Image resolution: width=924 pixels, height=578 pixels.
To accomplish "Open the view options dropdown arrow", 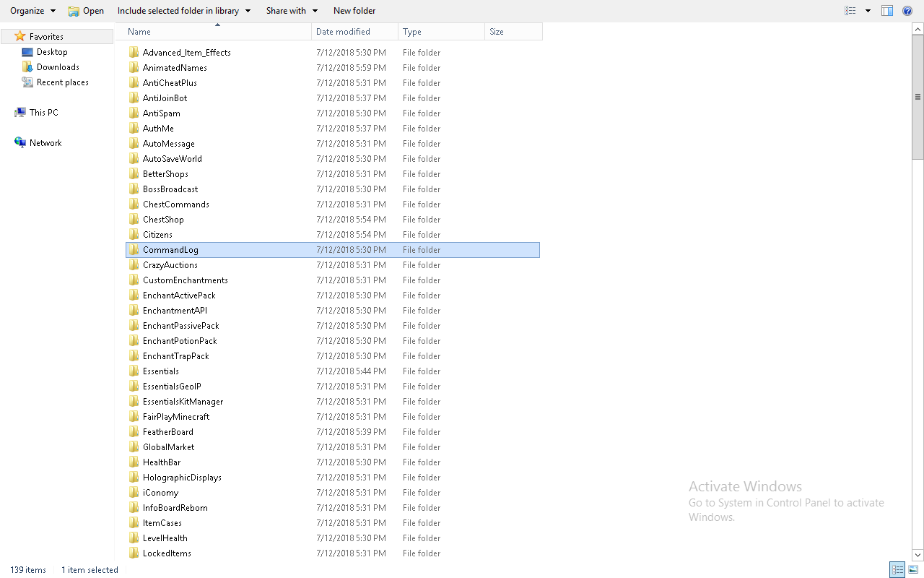I will point(868,11).
